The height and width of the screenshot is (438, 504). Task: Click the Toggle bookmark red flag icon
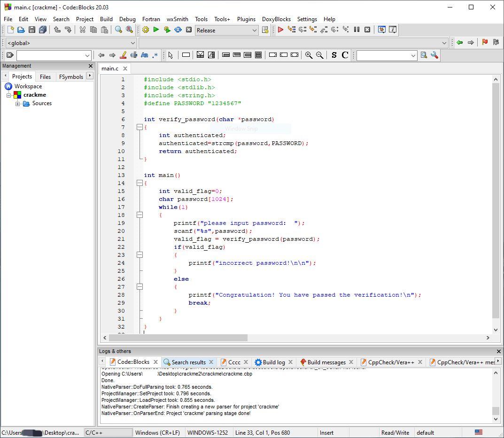point(485,42)
